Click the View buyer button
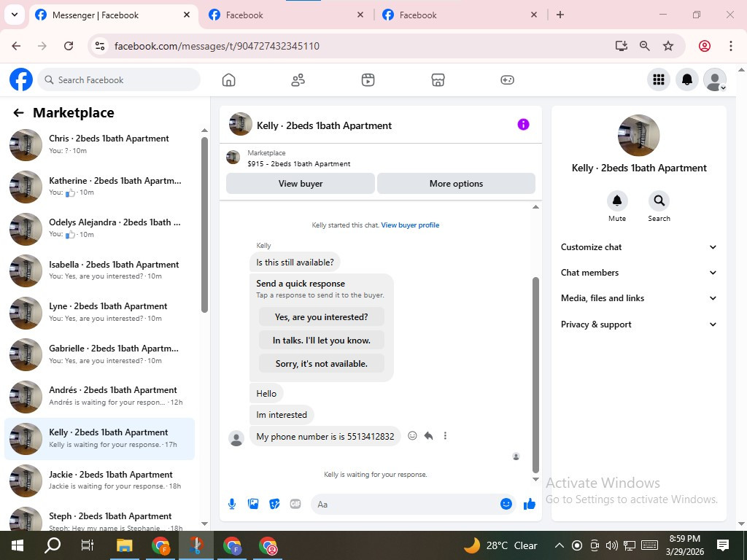The width and height of the screenshot is (747, 560). pyautogui.click(x=300, y=183)
